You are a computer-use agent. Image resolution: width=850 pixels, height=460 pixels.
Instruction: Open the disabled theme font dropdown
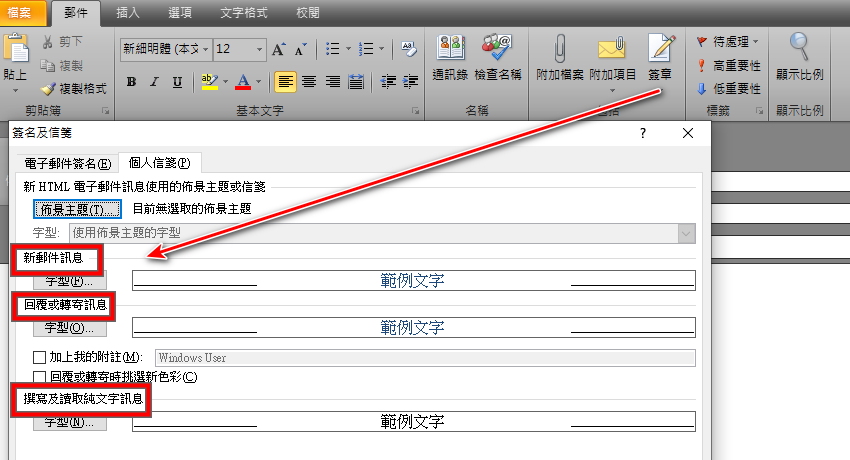686,234
